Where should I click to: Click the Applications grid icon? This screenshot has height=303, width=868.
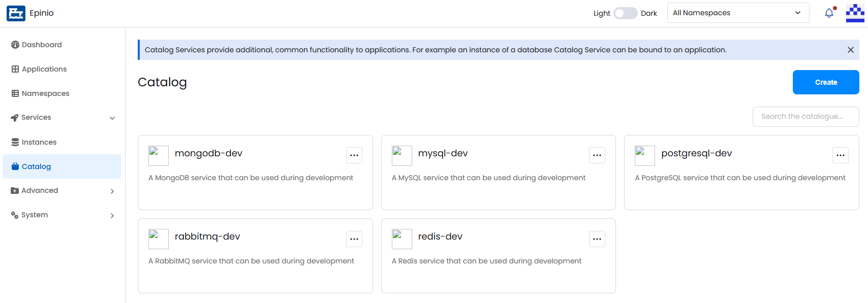pos(15,69)
